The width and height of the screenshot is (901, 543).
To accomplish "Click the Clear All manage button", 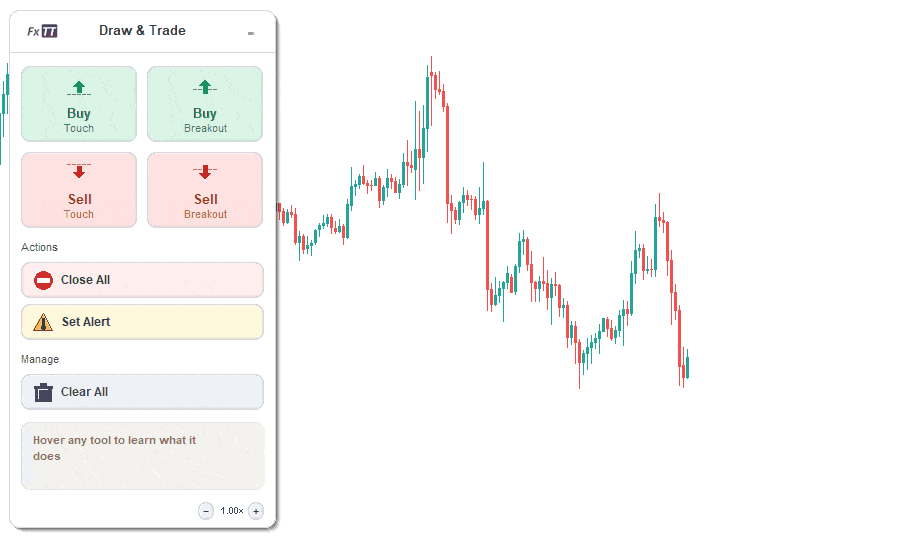I will 143,392.
